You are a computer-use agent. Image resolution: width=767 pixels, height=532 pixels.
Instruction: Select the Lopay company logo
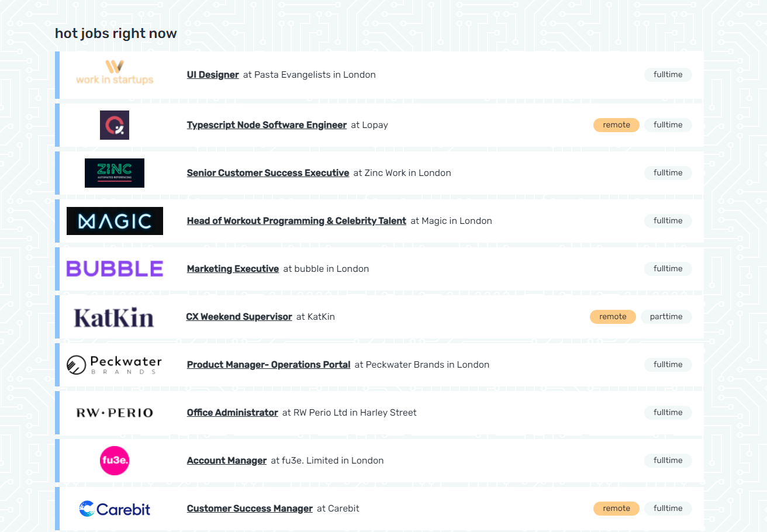coord(115,125)
